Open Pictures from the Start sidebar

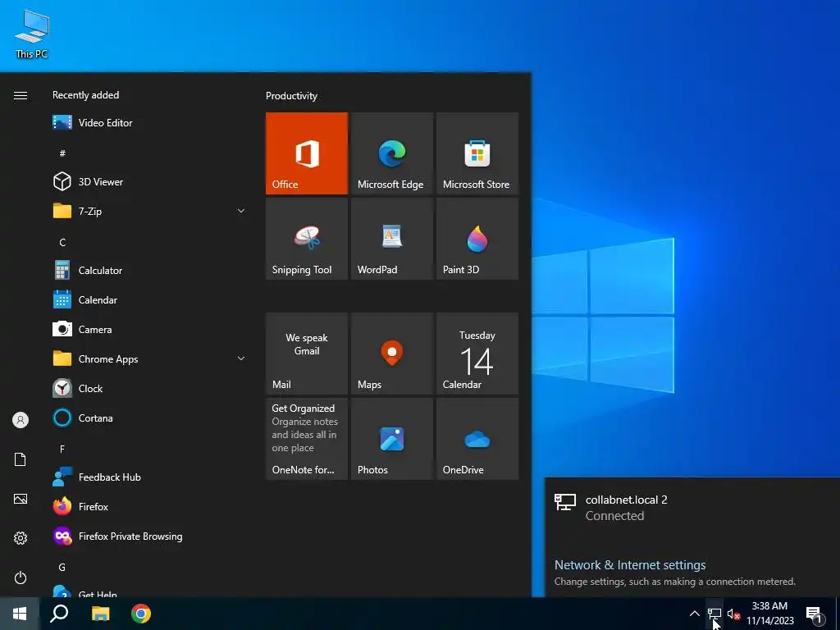pyautogui.click(x=21, y=499)
